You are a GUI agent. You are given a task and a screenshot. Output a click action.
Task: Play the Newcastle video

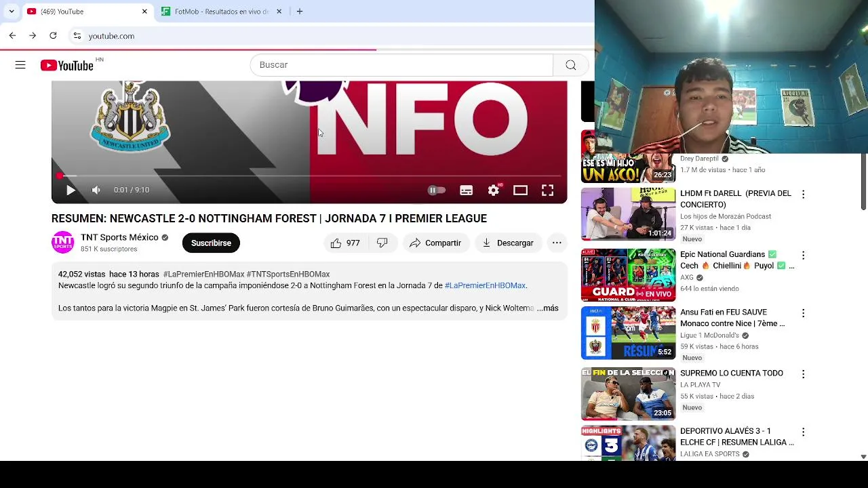(71, 190)
